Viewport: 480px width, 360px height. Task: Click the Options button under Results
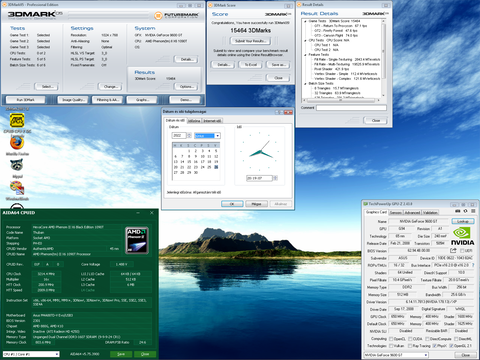pyautogui.click(x=186, y=87)
